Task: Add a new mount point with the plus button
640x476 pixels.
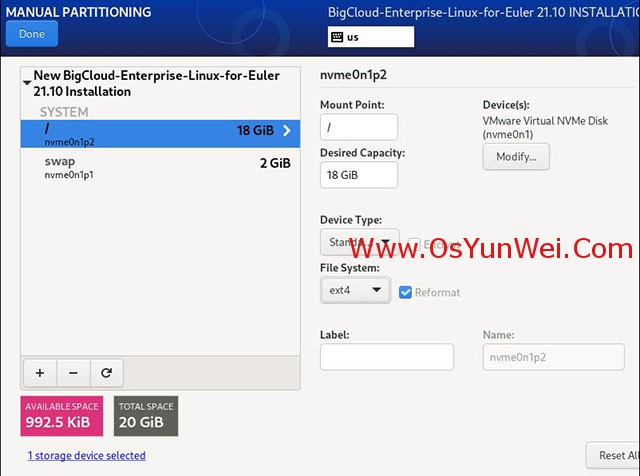Action: point(40,373)
